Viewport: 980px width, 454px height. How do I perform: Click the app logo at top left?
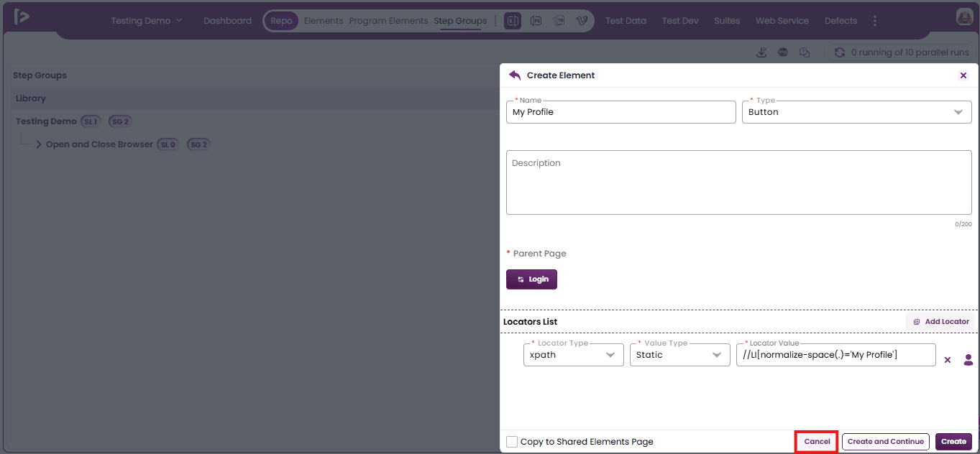(22, 17)
